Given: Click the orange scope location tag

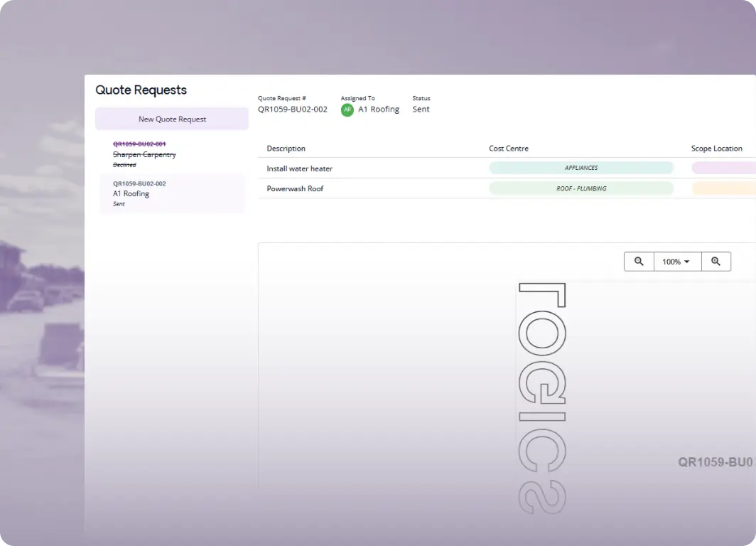Looking at the screenshot, I should pyautogui.click(x=723, y=189).
